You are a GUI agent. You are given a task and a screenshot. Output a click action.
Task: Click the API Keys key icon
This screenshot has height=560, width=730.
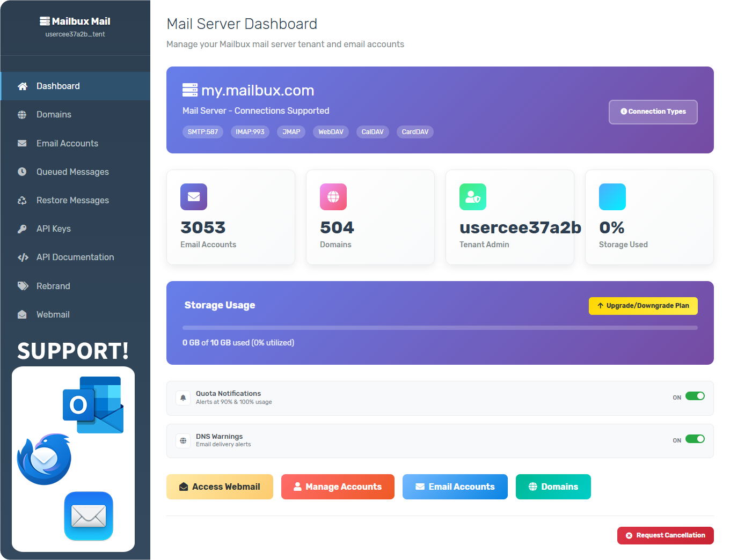[x=22, y=229]
